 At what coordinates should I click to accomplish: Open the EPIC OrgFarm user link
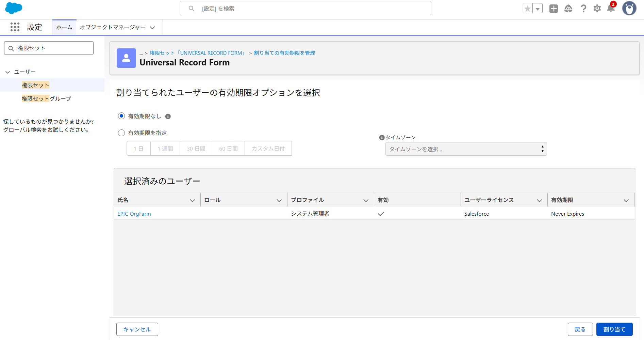[x=134, y=214]
